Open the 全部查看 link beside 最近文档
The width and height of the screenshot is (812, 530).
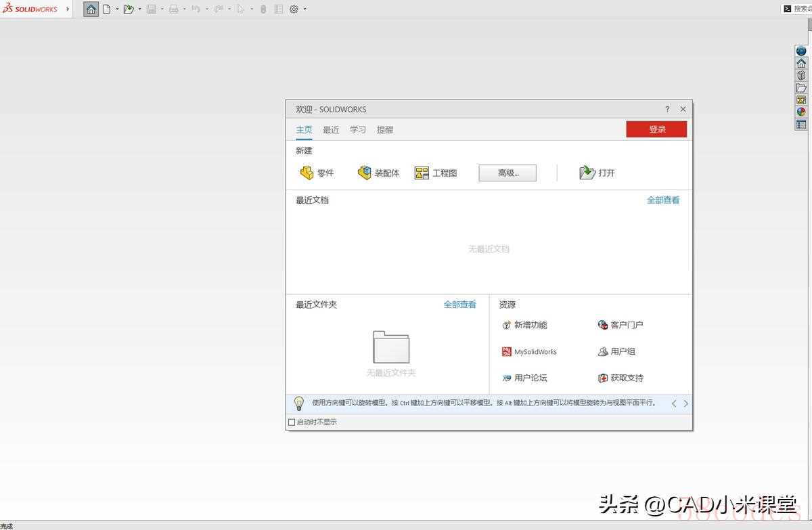coord(663,200)
